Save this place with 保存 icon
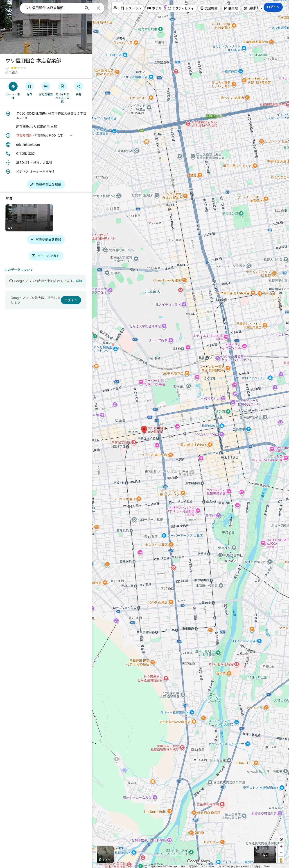The width and height of the screenshot is (289, 868). 29,86
